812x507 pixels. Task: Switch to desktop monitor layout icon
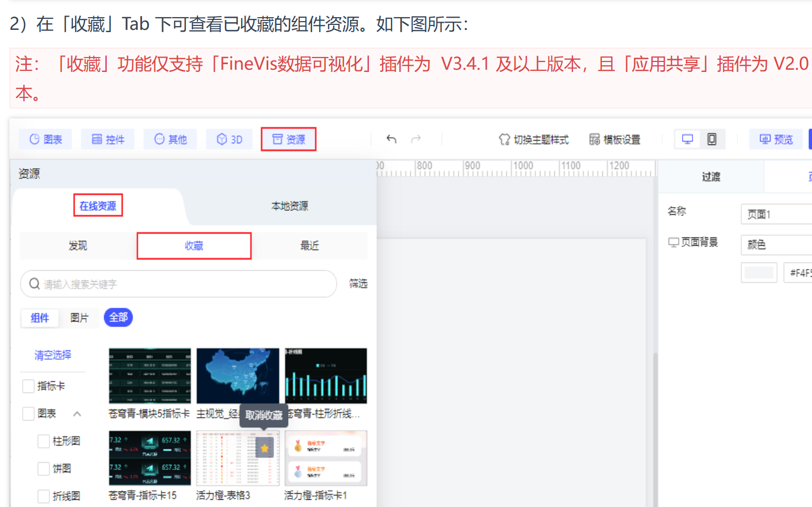point(688,139)
